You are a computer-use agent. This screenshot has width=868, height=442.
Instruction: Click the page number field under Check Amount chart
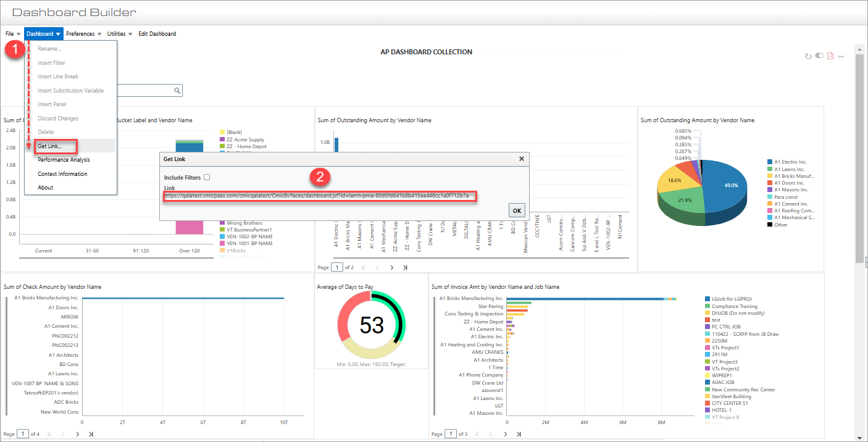click(x=22, y=433)
